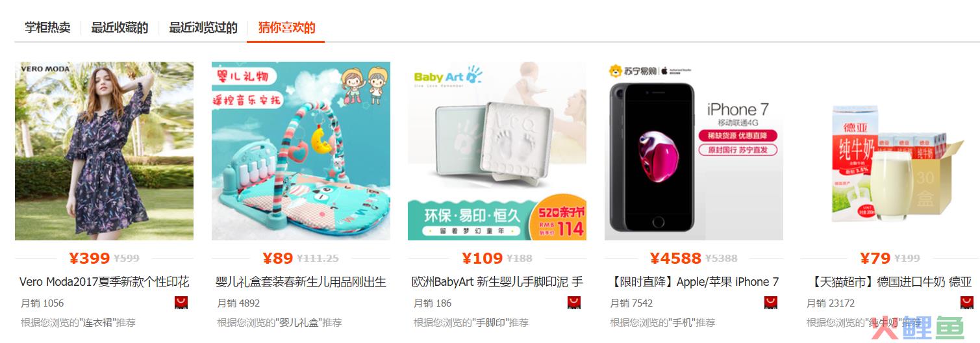This screenshot has height=343, width=980.
Task: Click title link Vero Moda2017夏季新款个性印花
Action: click(x=105, y=282)
